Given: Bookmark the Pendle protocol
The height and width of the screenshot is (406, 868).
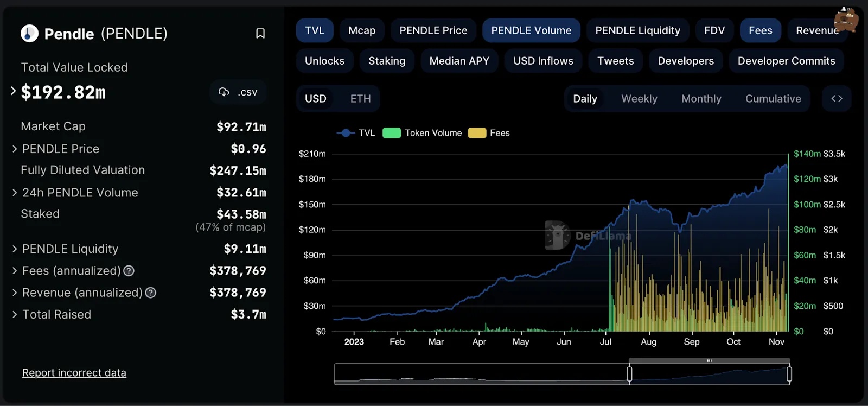Looking at the screenshot, I should (x=260, y=34).
